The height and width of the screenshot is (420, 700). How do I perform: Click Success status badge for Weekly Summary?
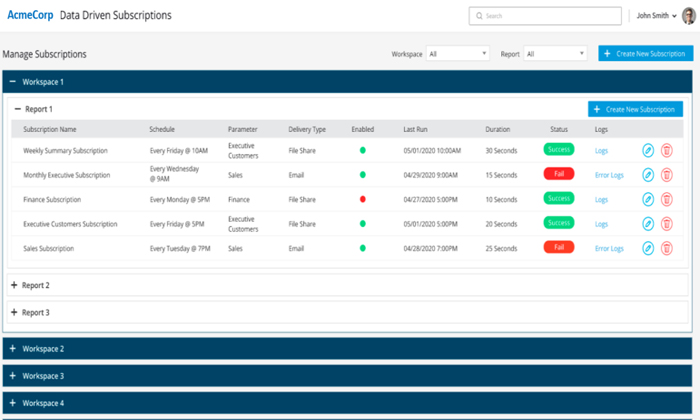[x=558, y=149]
